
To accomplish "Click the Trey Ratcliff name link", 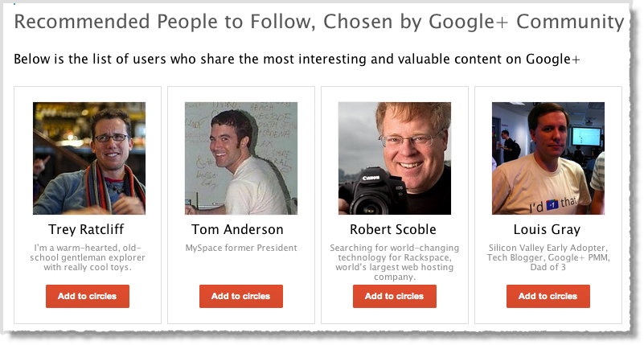I will click(x=88, y=229).
